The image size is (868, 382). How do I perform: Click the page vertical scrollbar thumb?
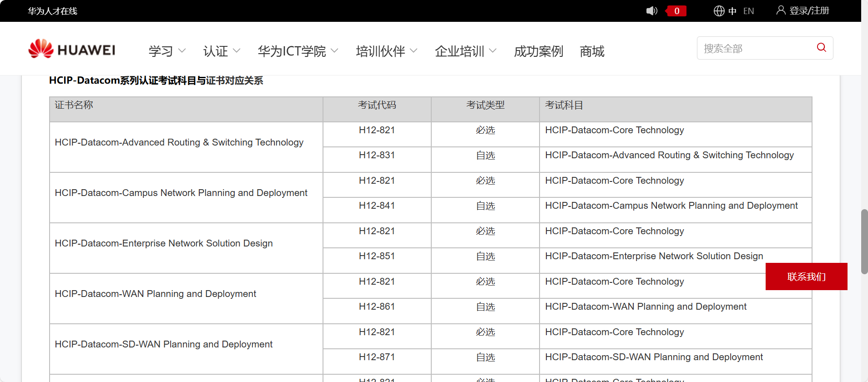pyautogui.click(x=864, y=241)
